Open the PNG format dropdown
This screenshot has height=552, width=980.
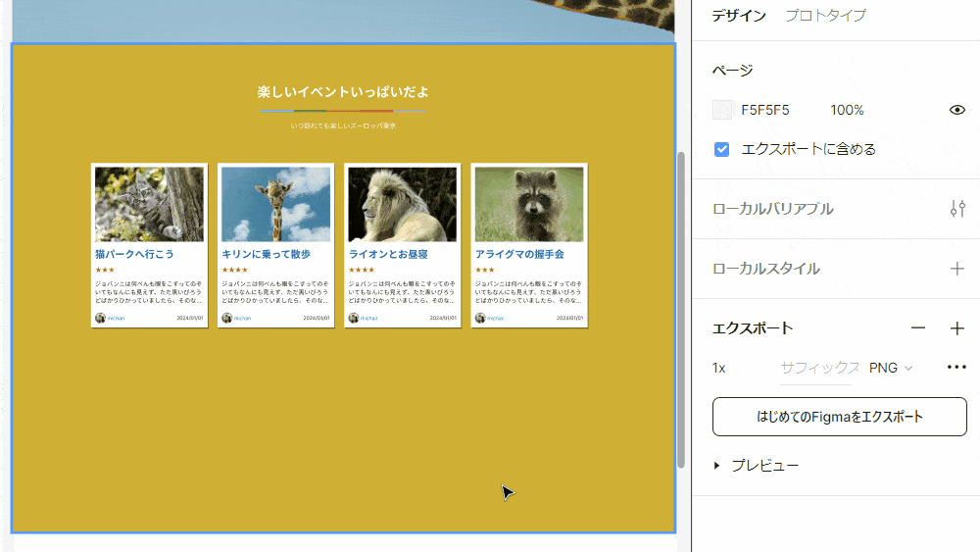click(891, 369)
